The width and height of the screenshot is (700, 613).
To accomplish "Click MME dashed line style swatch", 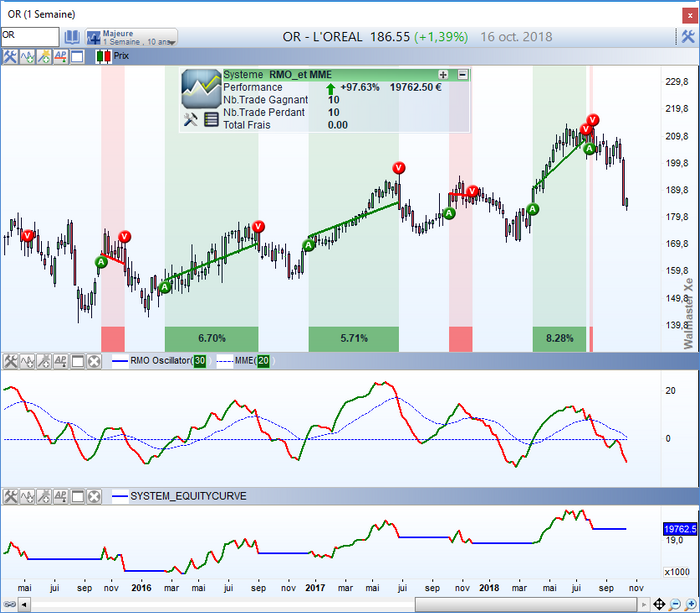I will click(225, 361).
